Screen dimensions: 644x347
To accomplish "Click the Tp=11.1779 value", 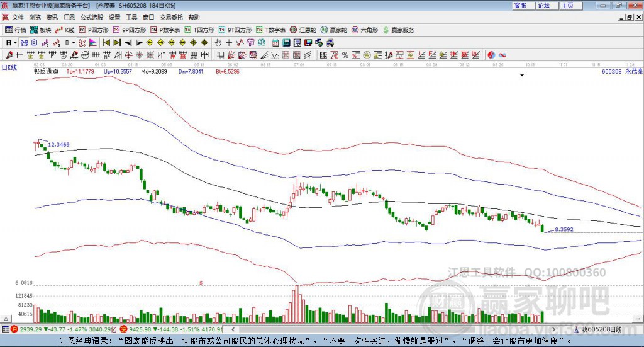I will click(x=80, y=71).
